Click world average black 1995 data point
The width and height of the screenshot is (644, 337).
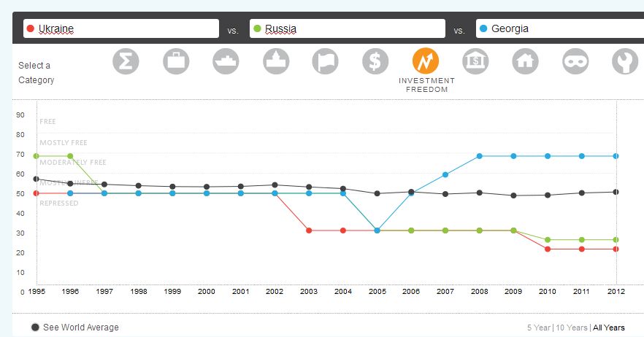[x=37, y=179]
